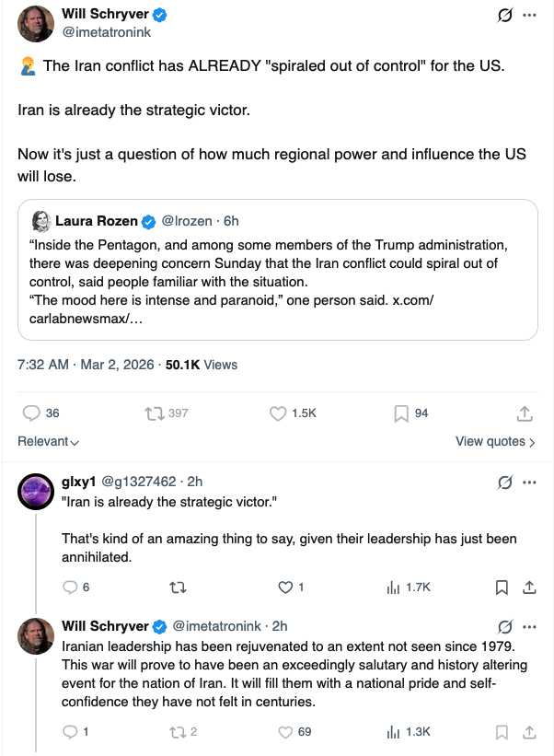Open Will Schryver's profile picture at top
The height and width of the screenshot is (756, 554).
(35, 22)
